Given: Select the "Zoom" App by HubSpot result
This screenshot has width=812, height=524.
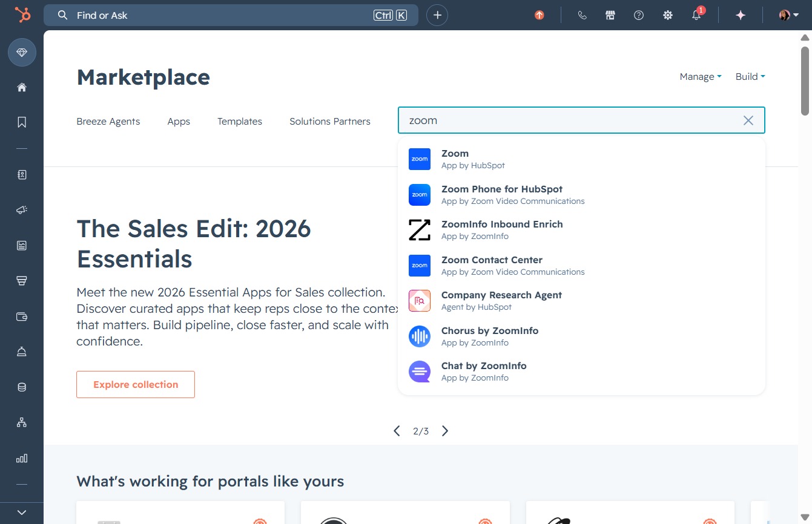Looking at the screenshot, I should pyautogui.click(x=581, y=159).
